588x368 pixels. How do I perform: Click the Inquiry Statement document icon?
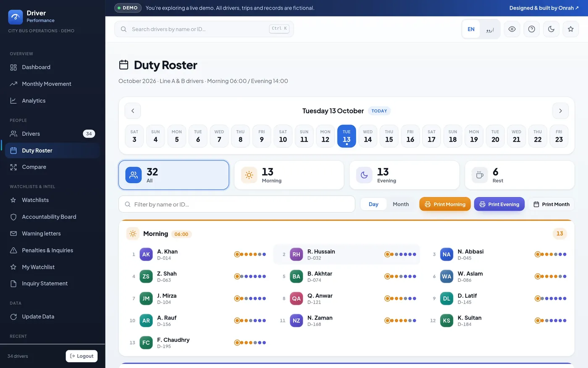pyautogui.click(x=13, y=283)
